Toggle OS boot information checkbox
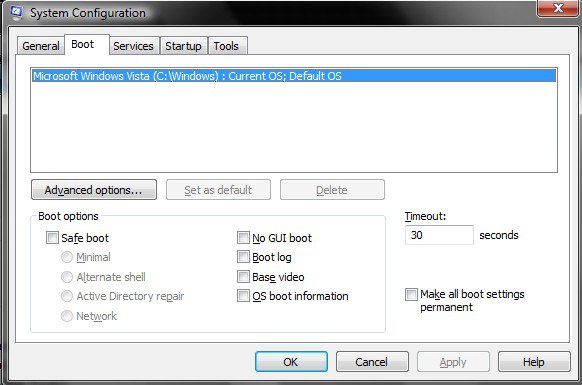This screenshot has width=582, height=385. pos(243,296)
